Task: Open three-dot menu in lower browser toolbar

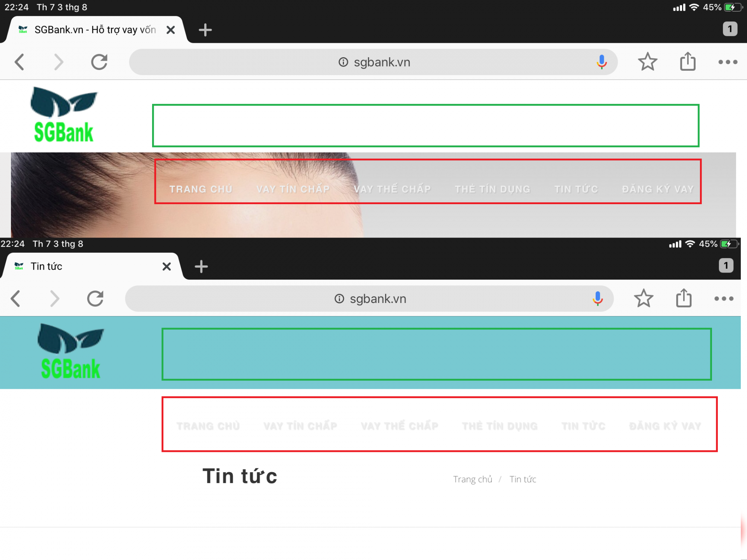Action: point(724,299)
